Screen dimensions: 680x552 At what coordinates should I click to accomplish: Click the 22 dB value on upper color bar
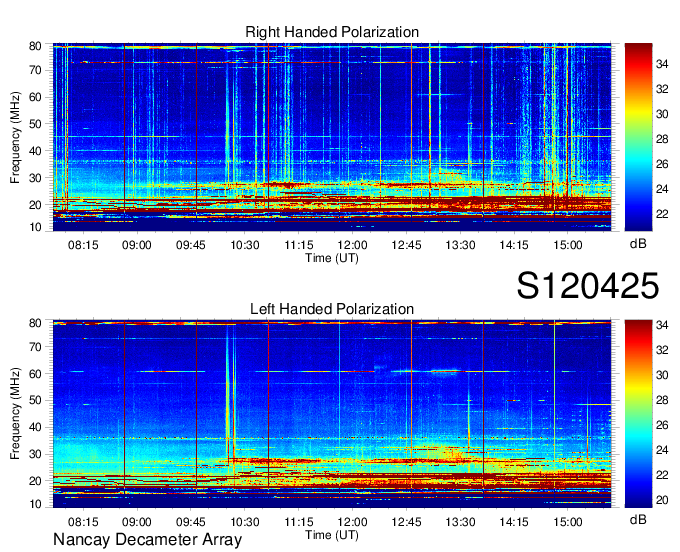[x=662, y=214]
